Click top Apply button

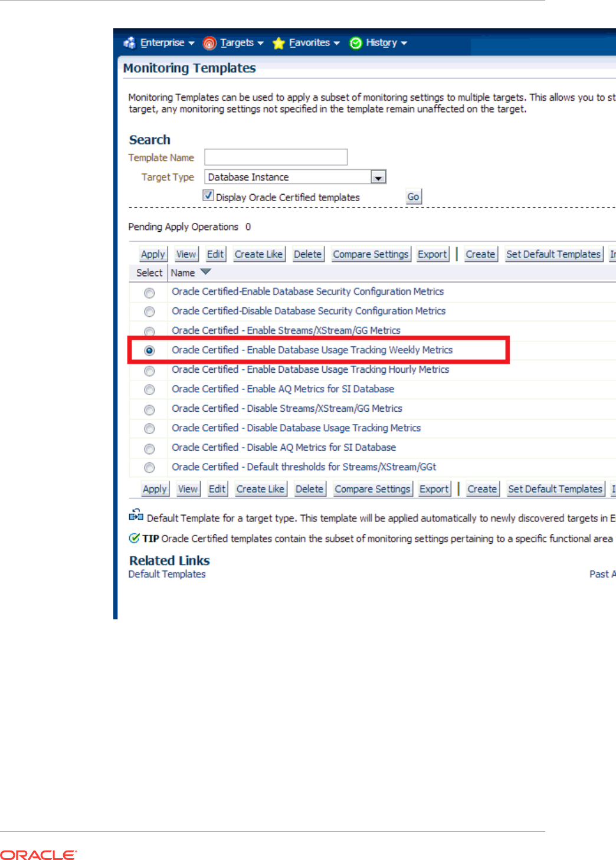coord(153,254)
